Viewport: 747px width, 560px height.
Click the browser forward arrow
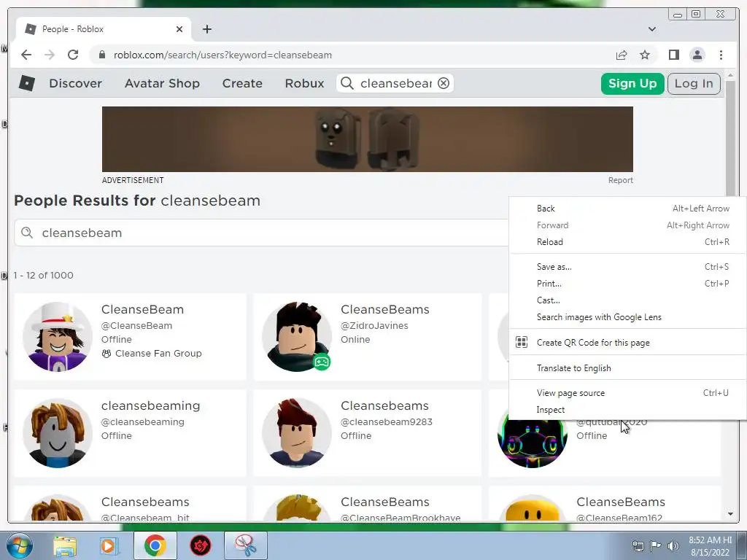(50, 55)
